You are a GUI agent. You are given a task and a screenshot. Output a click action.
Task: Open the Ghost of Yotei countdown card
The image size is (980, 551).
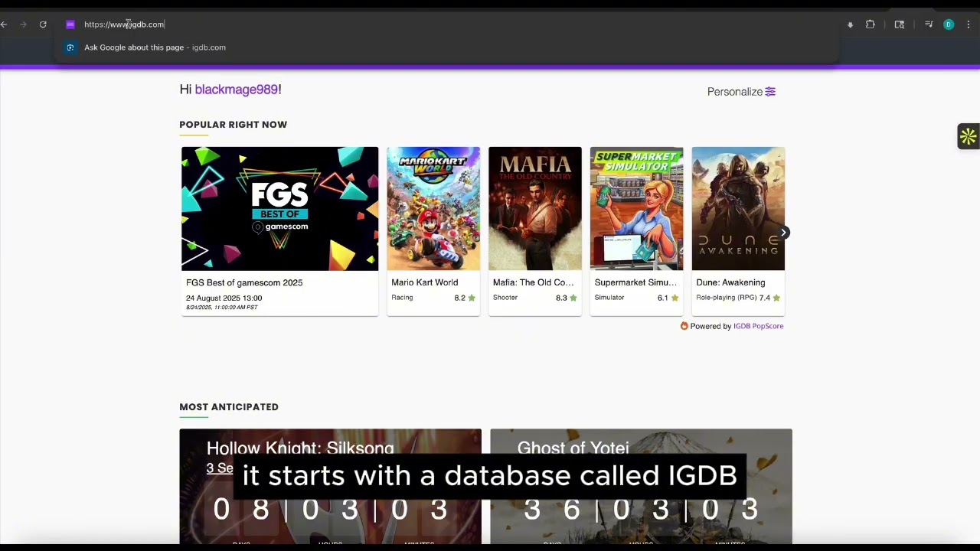point(642,487)
